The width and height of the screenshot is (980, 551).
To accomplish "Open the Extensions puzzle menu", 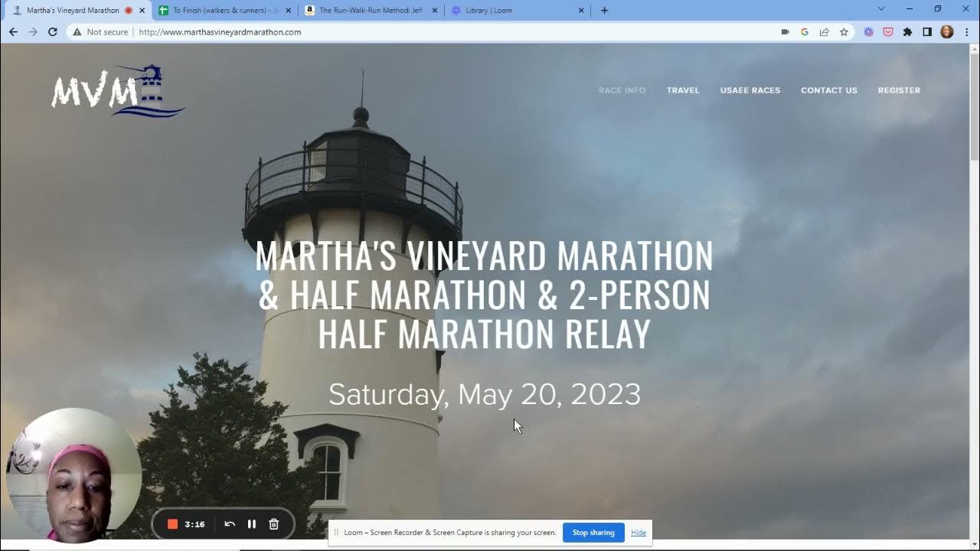I will tap(908, 32).
